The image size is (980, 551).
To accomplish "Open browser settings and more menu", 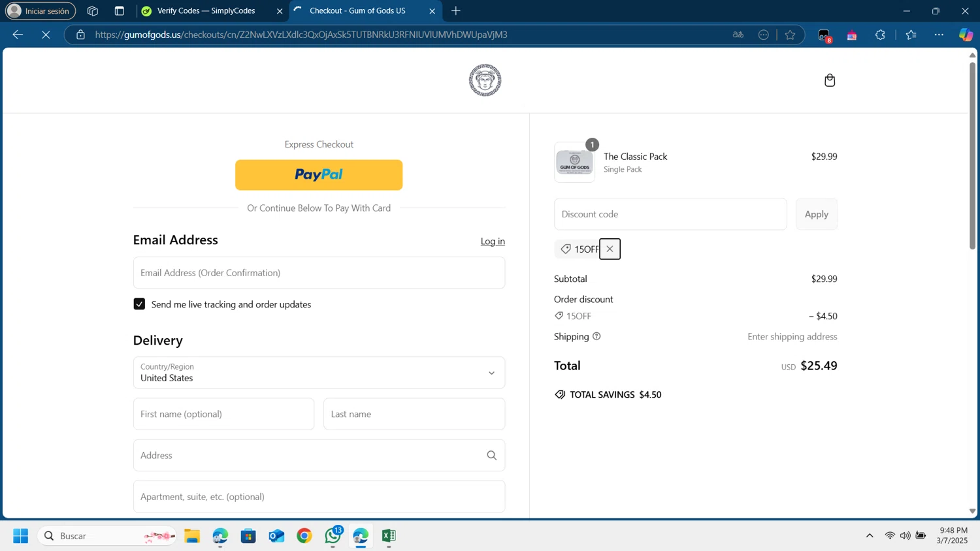I will point(939,35).
